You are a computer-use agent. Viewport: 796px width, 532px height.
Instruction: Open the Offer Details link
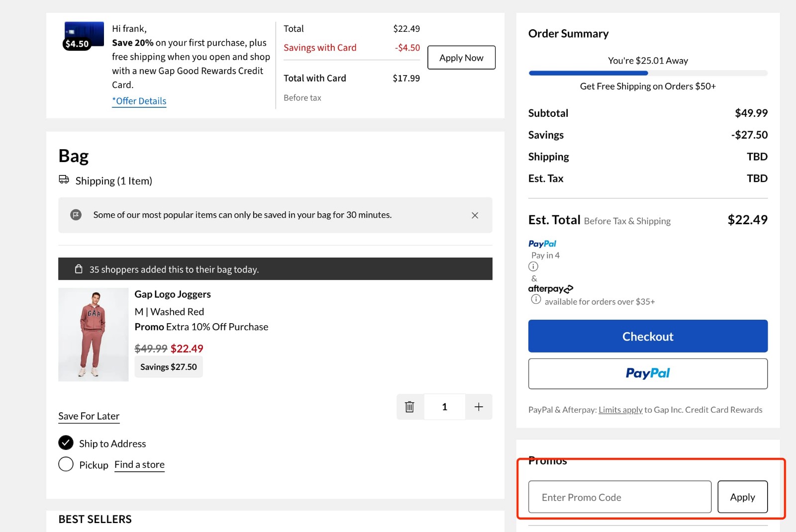(139, 101)
